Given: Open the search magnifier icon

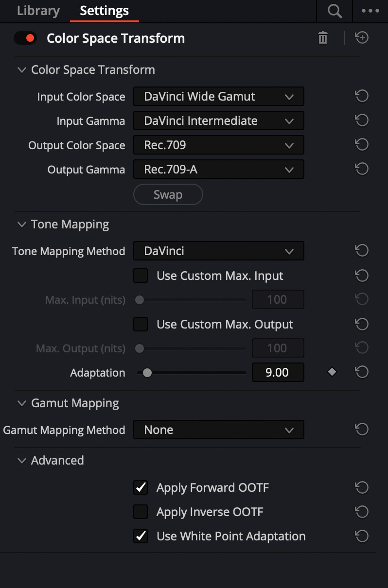Looking at the screenshot, I should pyautogui.click(x=335, y=11).
